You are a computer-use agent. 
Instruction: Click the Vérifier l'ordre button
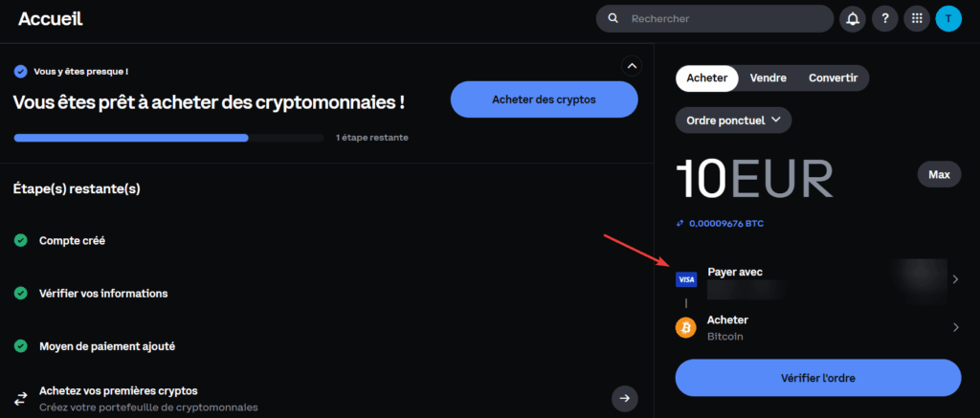click(x=818, y=378)
